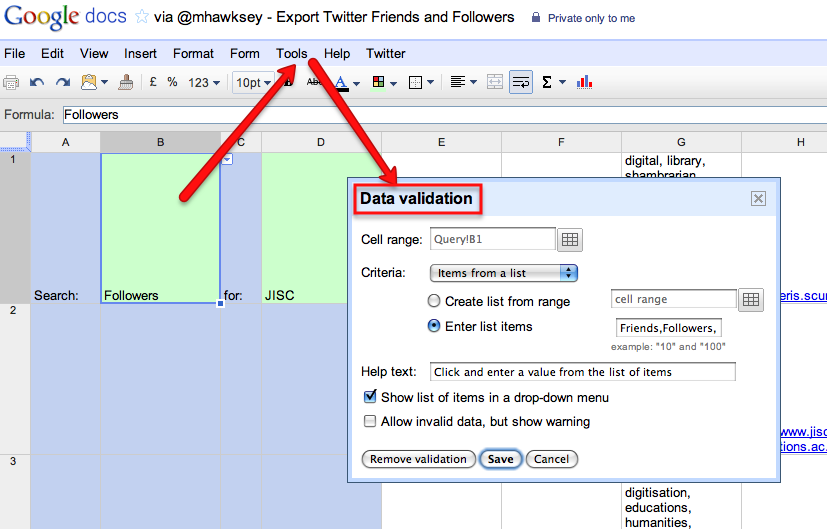Click the Help text input field
Screen dimensions: 827x529
coord(582,372)
